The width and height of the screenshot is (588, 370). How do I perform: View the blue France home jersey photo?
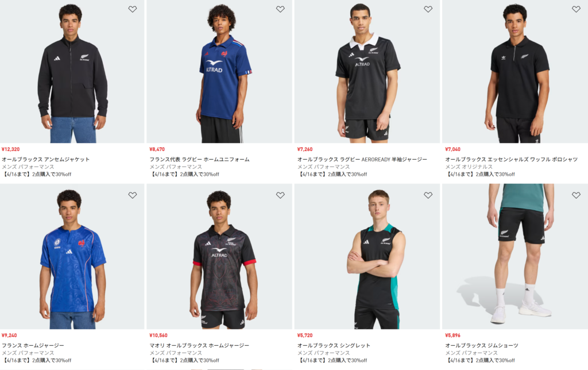[x=72, y=259]
